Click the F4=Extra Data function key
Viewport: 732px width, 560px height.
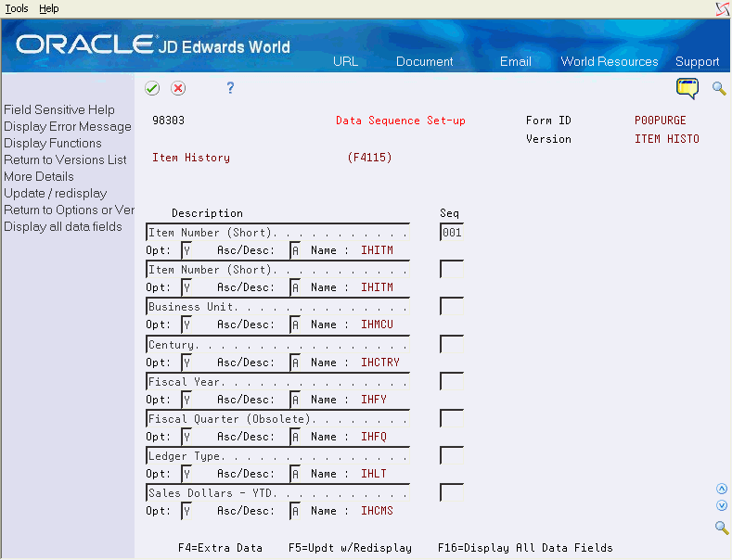click(x=221, y=547)
